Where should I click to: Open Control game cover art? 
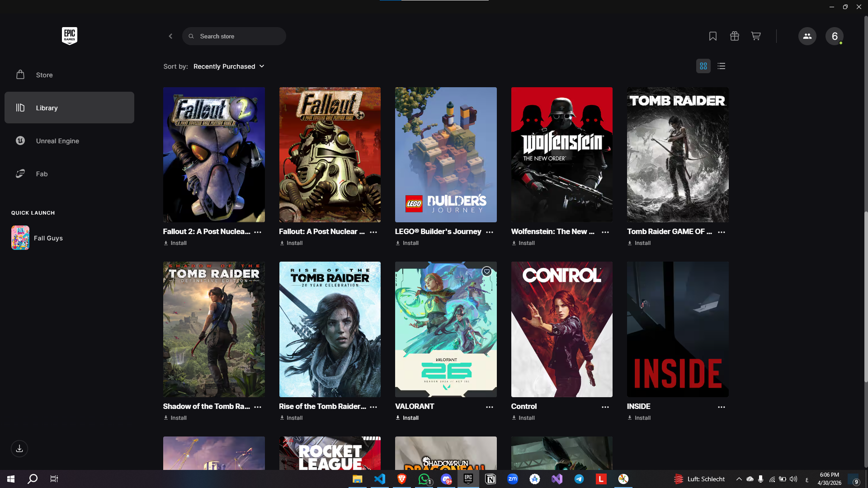(x=562, y=329)
